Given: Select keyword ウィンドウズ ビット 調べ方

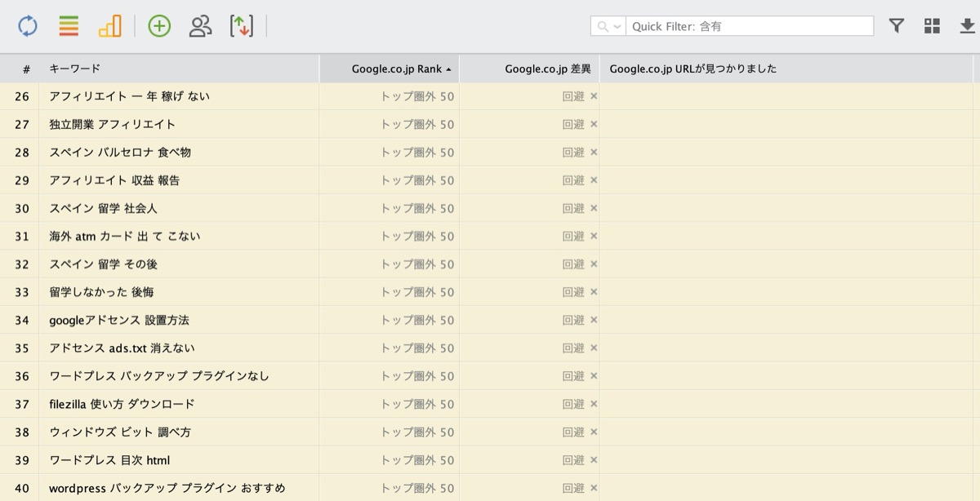Looking at the screenshot, I should pos(120,432).
